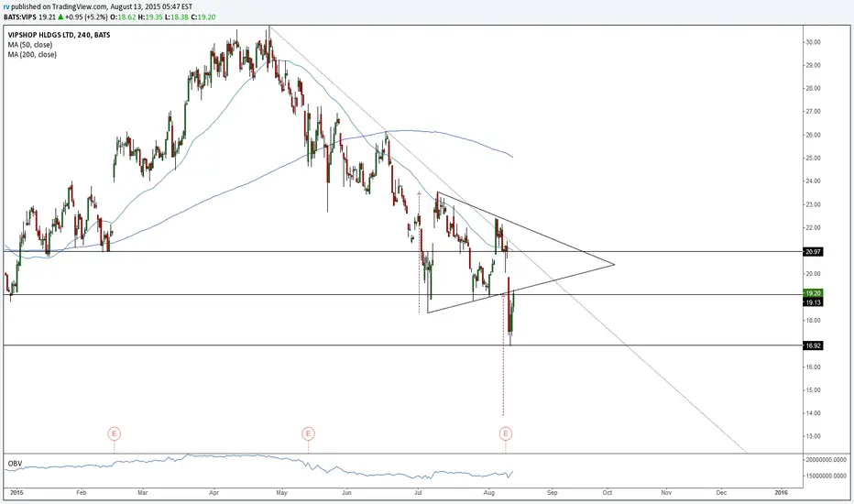Click the +0.95 (+5.2%) change value in header
Image resolution: width=854 pixels, height=504 pixels.
(86, 16)
